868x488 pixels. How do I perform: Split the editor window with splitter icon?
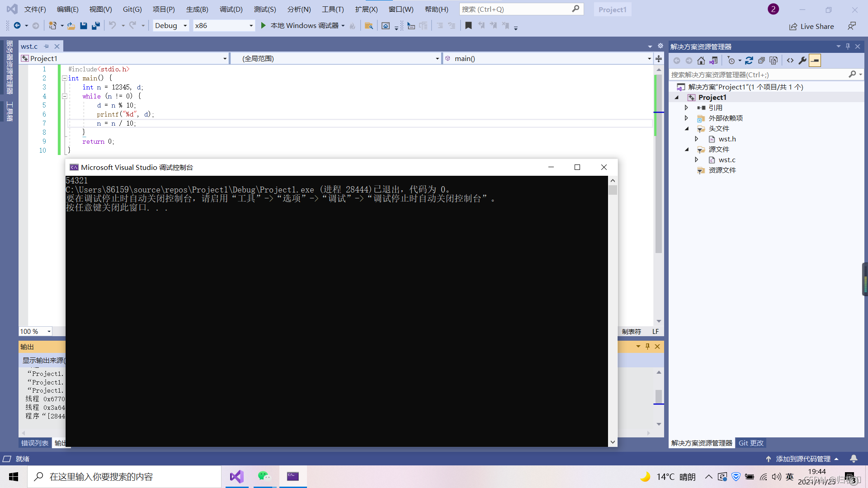click(659, 59)
